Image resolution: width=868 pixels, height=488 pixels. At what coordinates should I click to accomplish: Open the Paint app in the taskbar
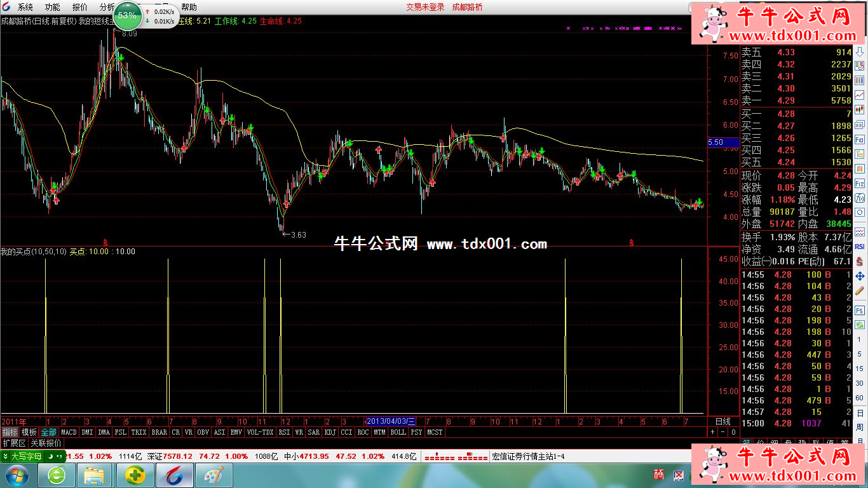214,475
